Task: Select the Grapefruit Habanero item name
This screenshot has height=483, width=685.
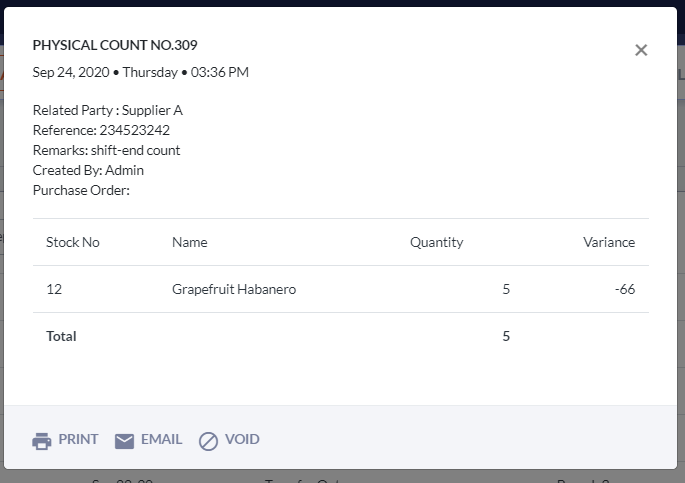Action: pos(234,290)
